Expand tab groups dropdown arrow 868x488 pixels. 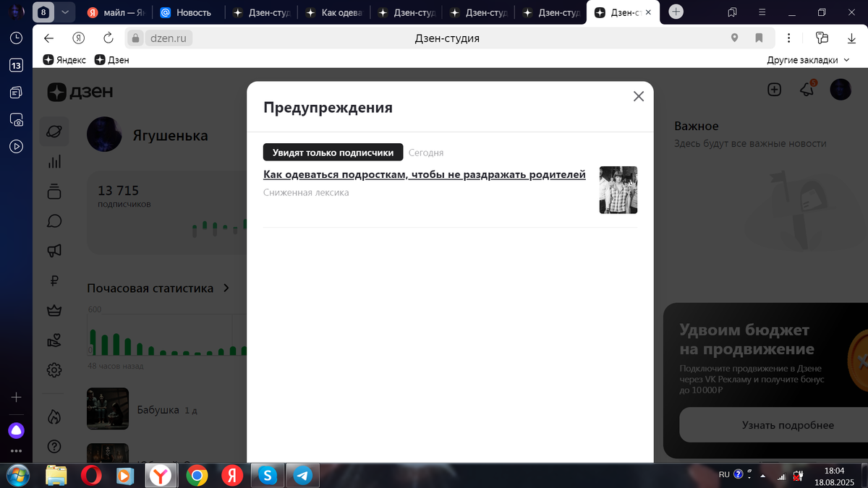pyautogui.click(x=65, y=12)
